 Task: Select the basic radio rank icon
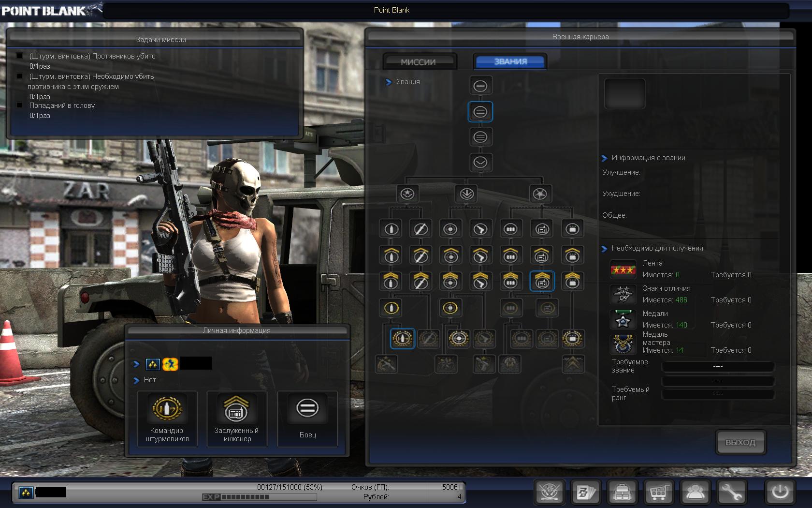(542, 229)
